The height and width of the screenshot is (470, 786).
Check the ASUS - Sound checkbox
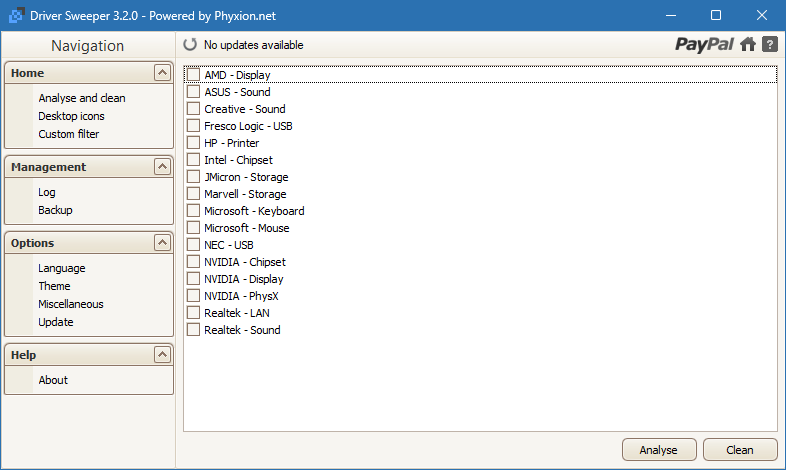tap(193, 92)
